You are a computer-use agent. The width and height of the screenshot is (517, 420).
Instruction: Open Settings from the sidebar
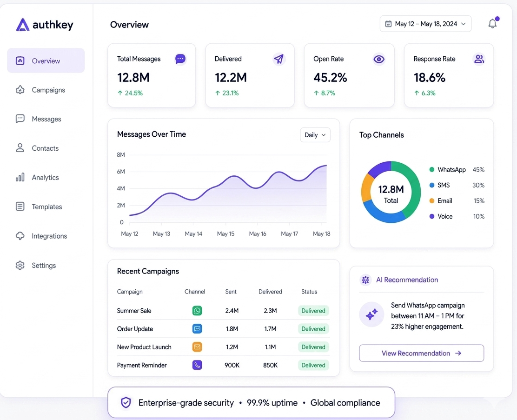coord(46,265)
